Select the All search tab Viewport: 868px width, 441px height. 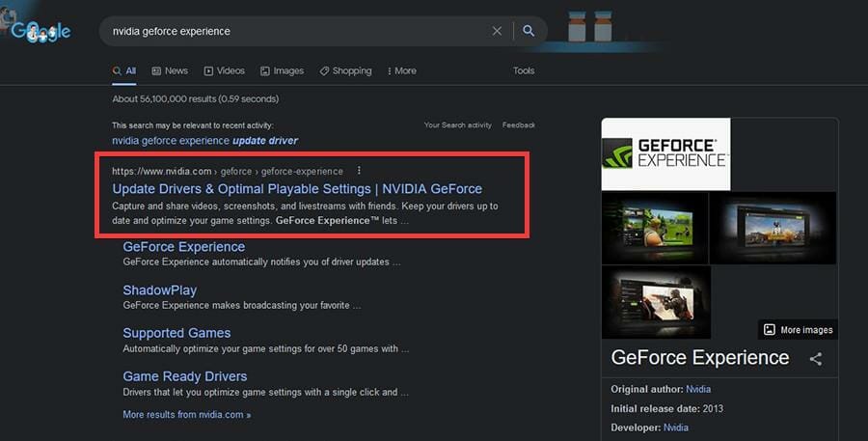coord(124,70)
